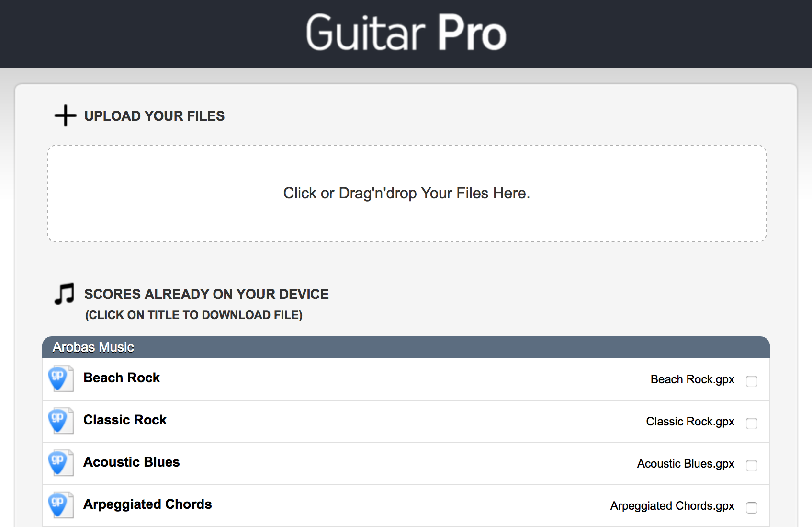This screenshot has height=527, width=812.
Task: Open the Acoustic Blues title link
Action: pyautogui.click(x=132, y=462)
